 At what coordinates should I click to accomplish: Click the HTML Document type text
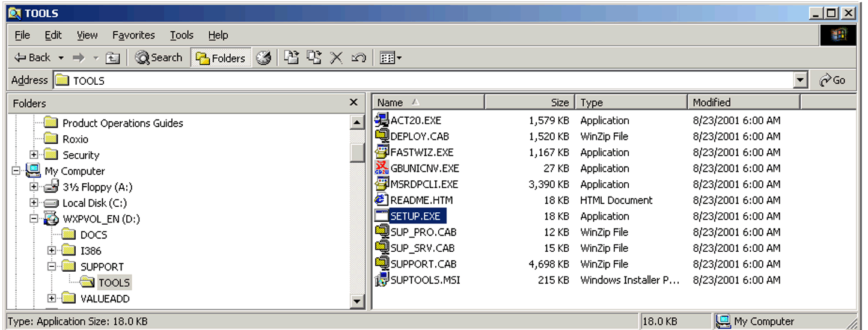coord(616,200)
